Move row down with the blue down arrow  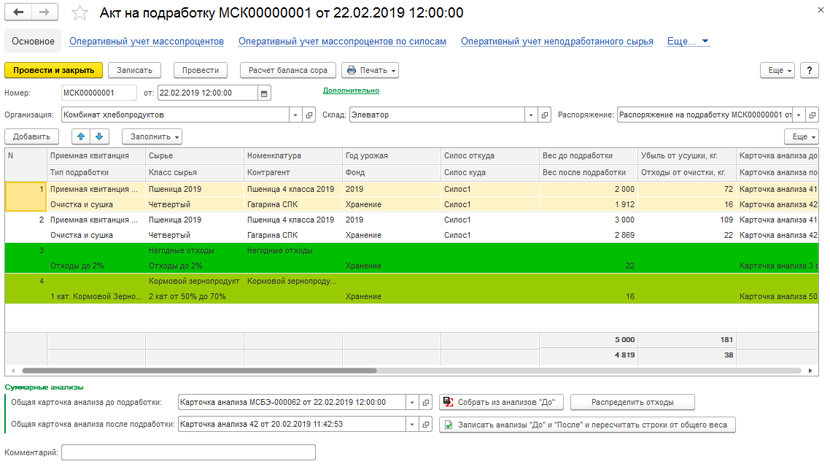(x=99, y=137)
